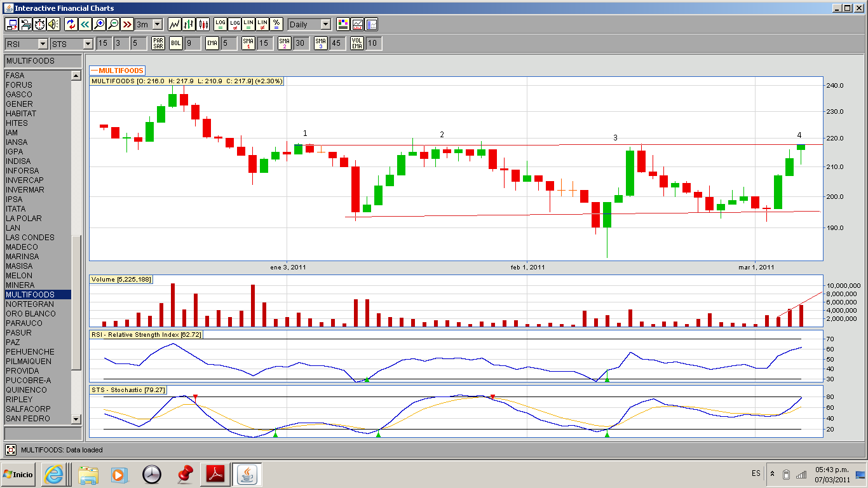The width and height of the screenshot is (868, 488).
Task: Click the stock list scroll down arrow
Action: tap(76, 419)
